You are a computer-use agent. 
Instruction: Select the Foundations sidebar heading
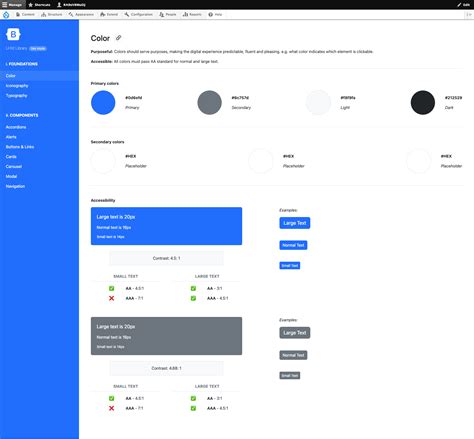(x=22, y=64)
